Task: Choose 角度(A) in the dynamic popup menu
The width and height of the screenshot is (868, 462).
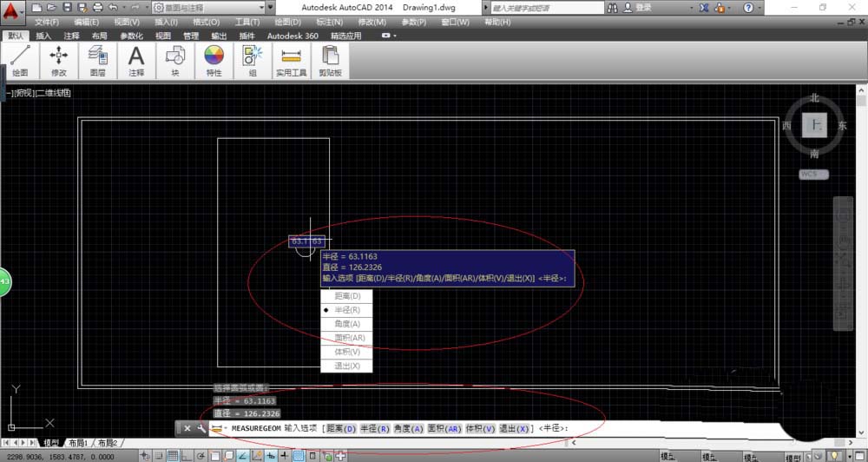Action: tap(346, 324)
